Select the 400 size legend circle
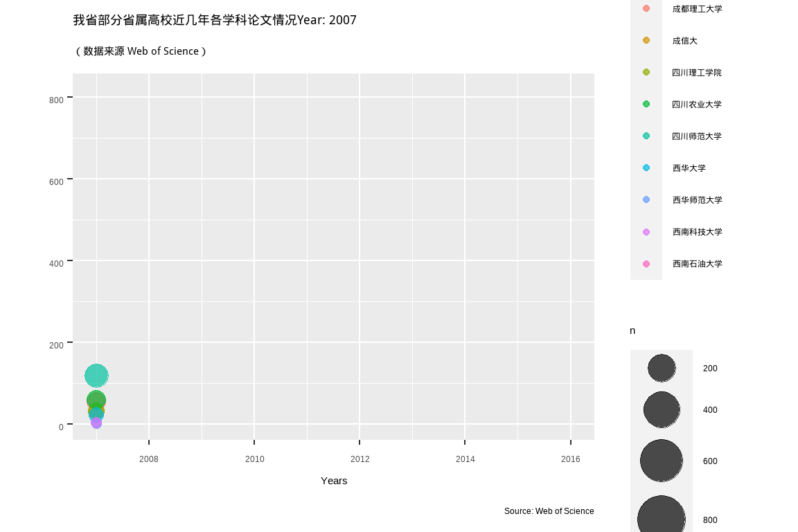798x532 pixels. [662, 409]
